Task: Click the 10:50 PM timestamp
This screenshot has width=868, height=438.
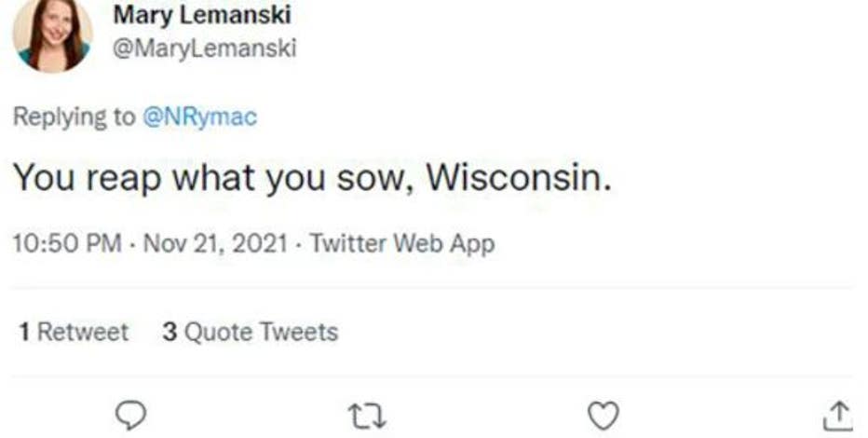Action: point(67,244)
